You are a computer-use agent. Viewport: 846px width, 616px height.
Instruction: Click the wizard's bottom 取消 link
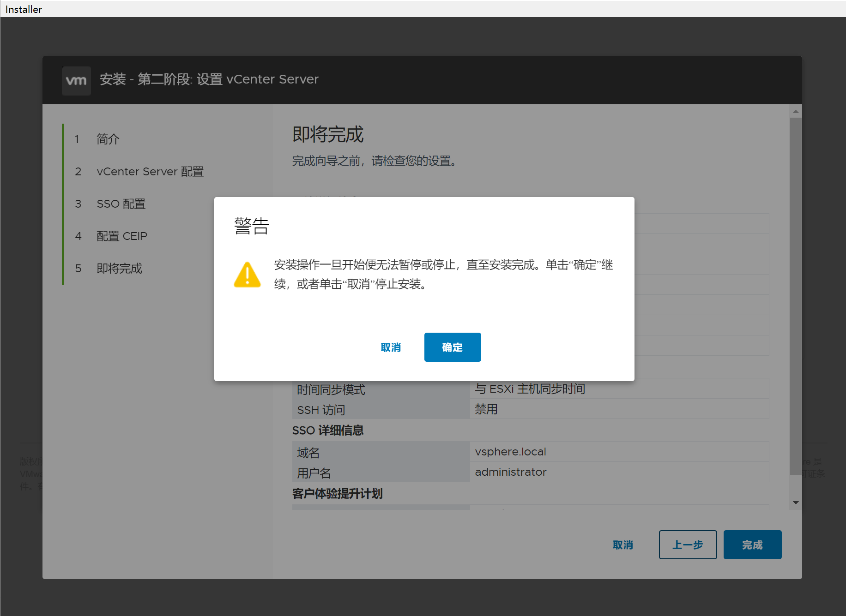pos(622,545)
